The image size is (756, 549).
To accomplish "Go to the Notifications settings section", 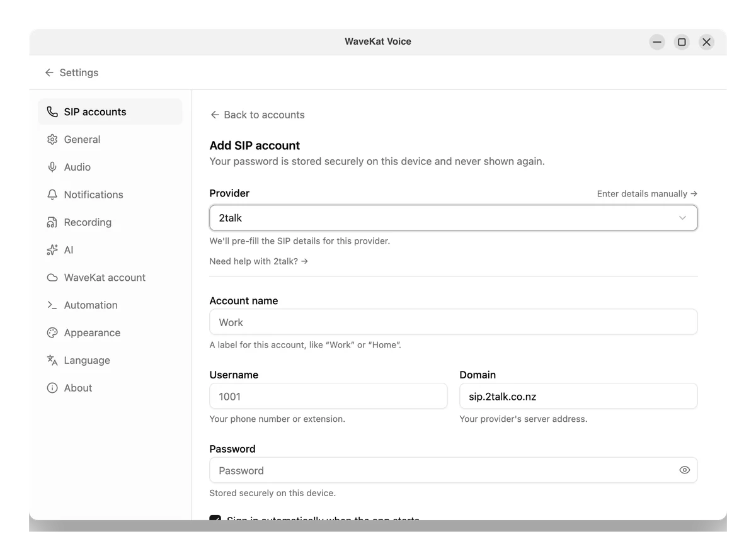I will [110, 195].
